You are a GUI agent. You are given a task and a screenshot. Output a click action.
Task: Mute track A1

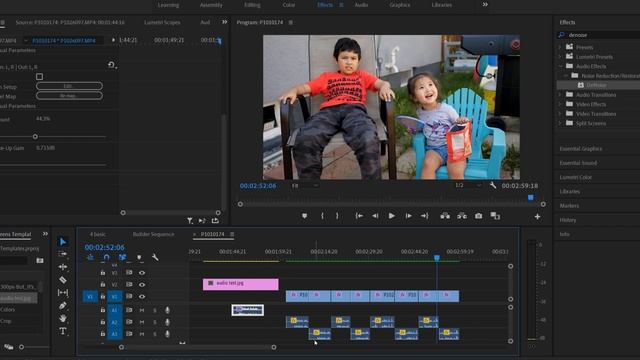(142, 310)
